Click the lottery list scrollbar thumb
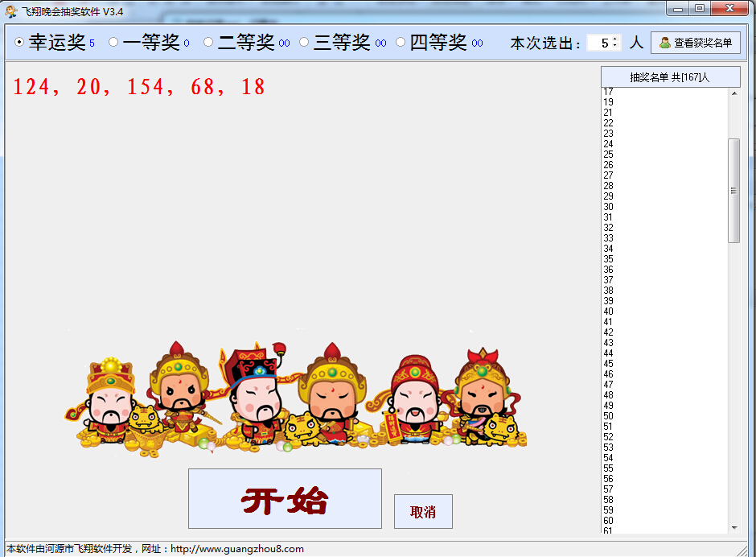 tap(733, 191)
